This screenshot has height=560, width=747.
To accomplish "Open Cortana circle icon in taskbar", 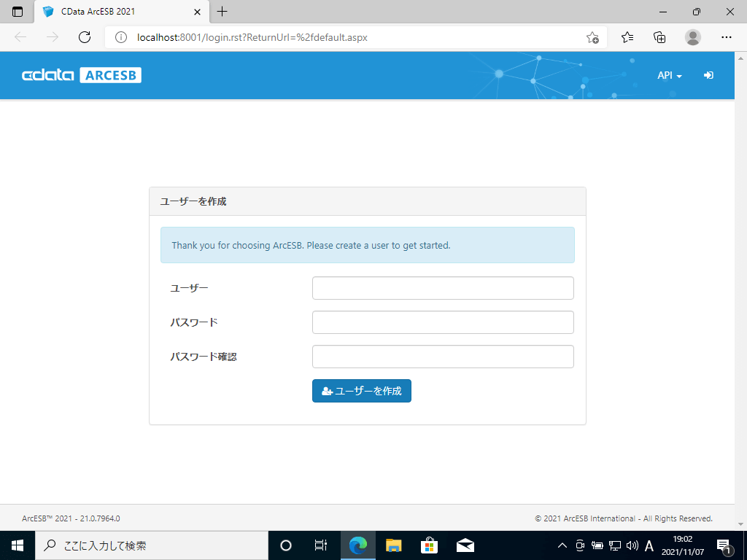I will 286,545.
